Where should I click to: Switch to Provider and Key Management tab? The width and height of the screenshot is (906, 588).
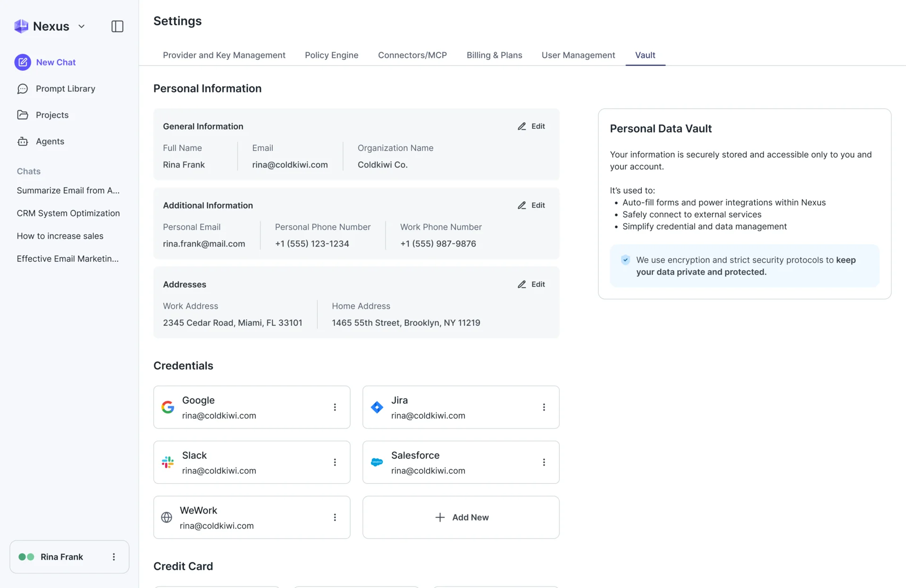coord(224,55)
